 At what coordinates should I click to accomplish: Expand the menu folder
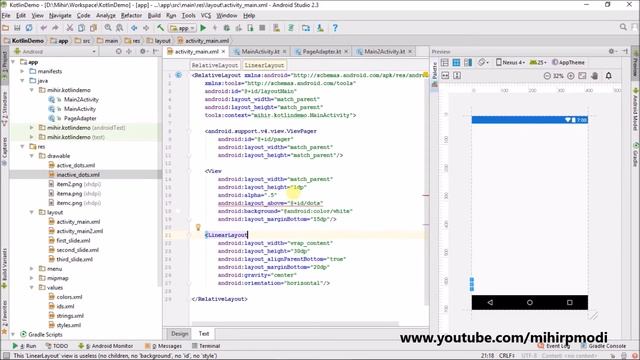point(31,269)
